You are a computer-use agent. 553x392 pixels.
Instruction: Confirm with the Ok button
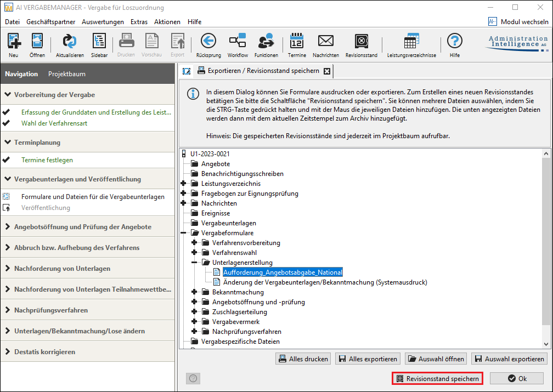click(x=517, y=379)
